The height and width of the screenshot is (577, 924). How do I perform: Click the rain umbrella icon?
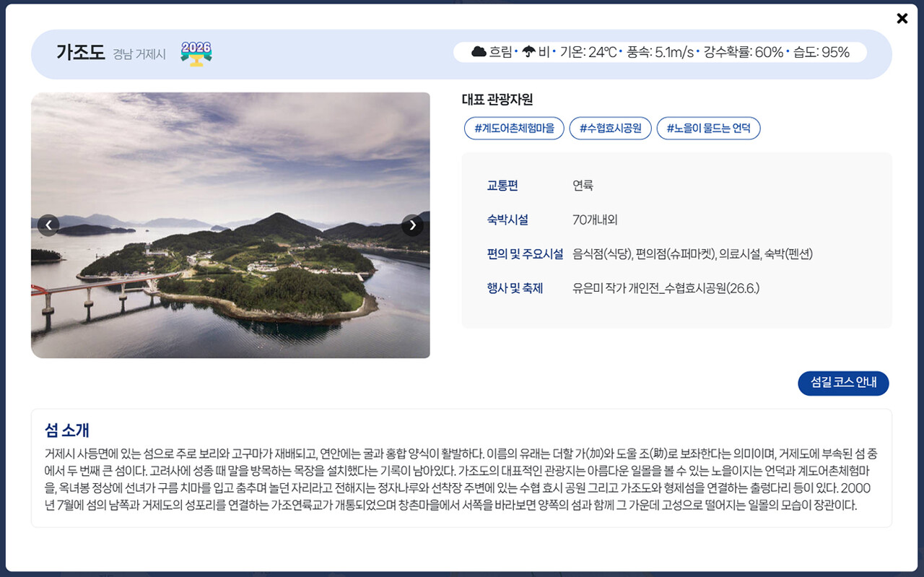[529, 52]
